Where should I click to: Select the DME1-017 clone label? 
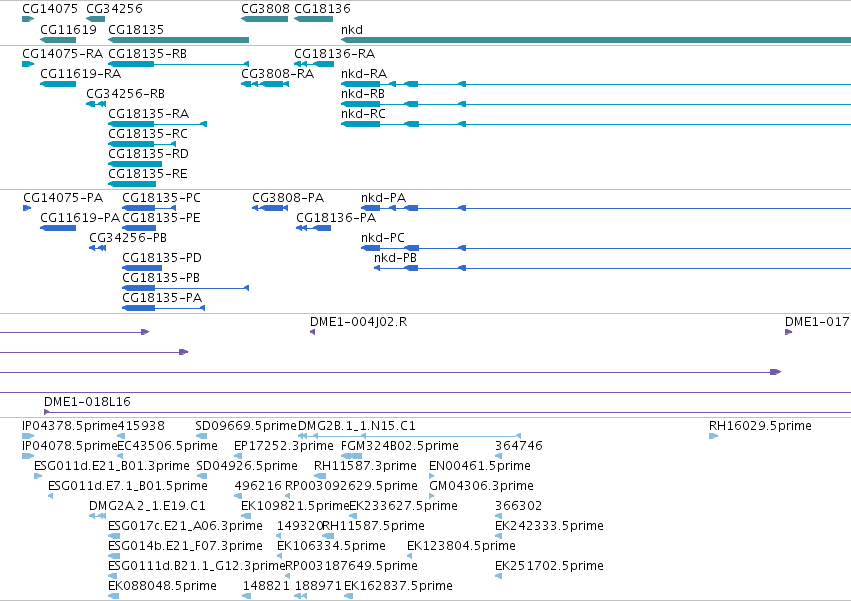point(817,322)
